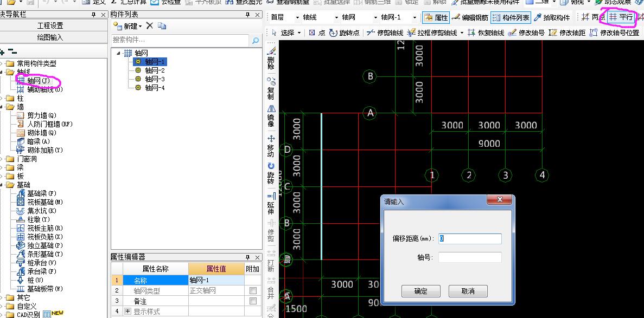Activate the 拾取构件 eyedropper tool
The height and width of the screenshot is (318, 644).
click(x=552, y=18)
